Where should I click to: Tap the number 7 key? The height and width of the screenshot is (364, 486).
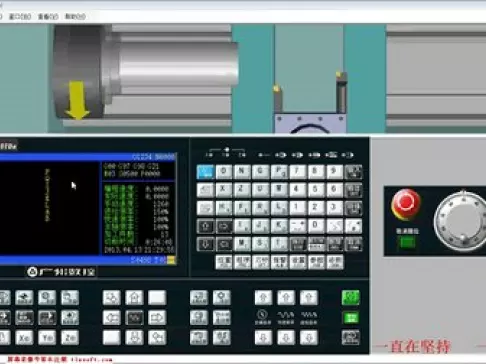pyautogui.click(x=297, y=172)
